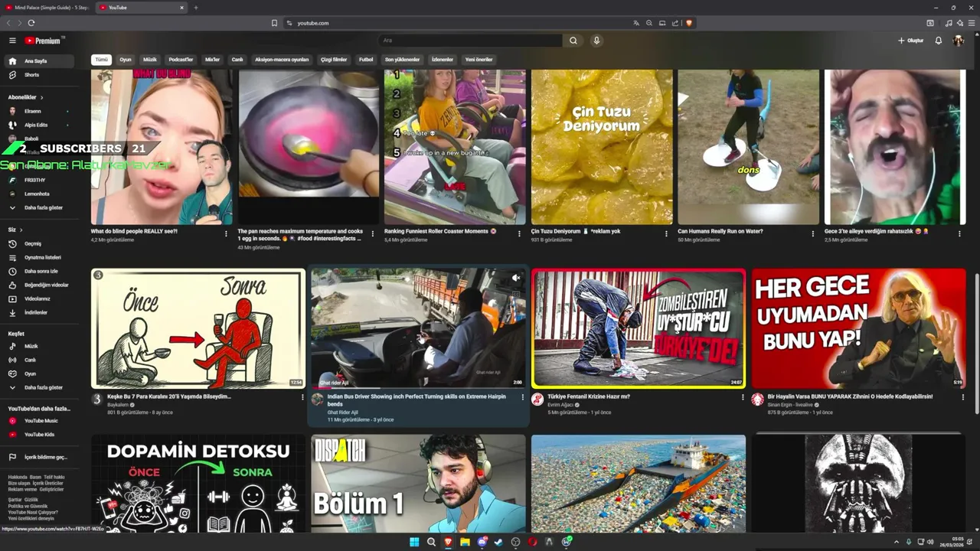This screenshot has height=551, width=980.
Task: Open Shorts in the sidebar
Action: pos(40,75)
